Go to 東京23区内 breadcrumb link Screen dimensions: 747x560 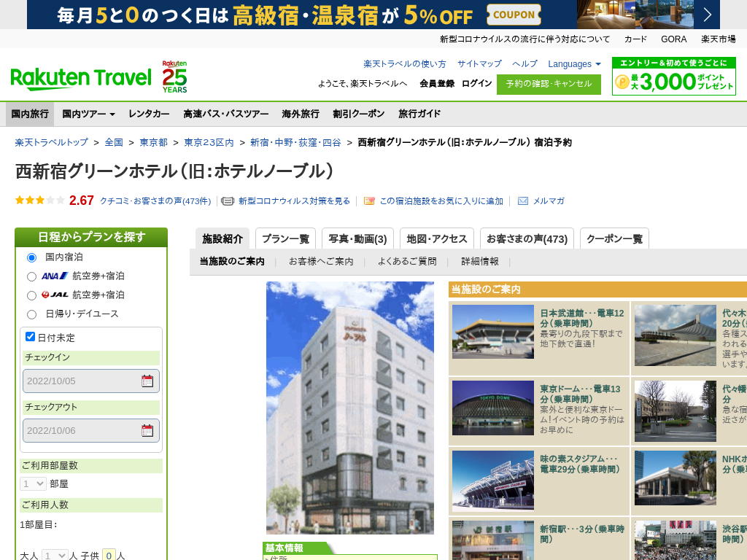209,142
